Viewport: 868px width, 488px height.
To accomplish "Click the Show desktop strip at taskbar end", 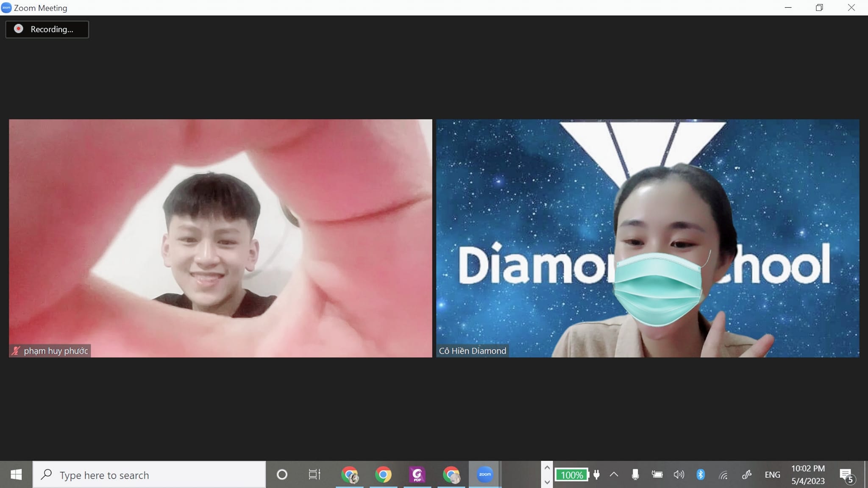I will point(866,474).
